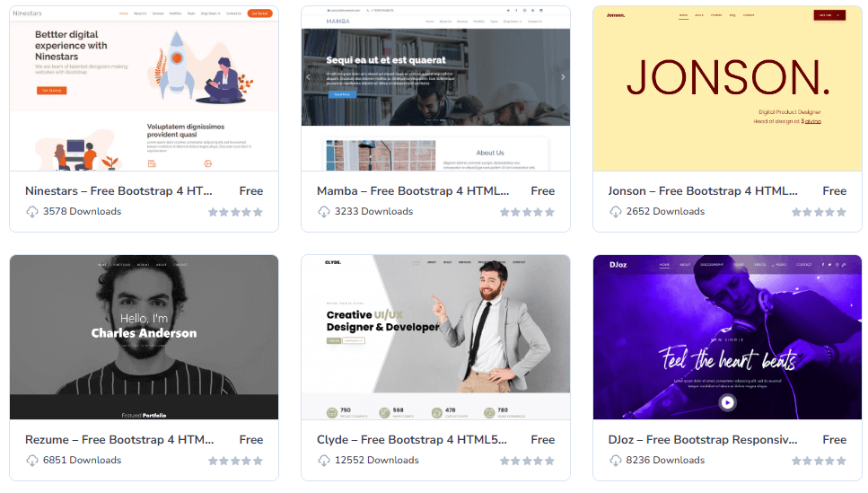The image size is (868, 493).
Task: Open DJoz Free Bootstrap Responsive title
Action: (x=703, y=440)
